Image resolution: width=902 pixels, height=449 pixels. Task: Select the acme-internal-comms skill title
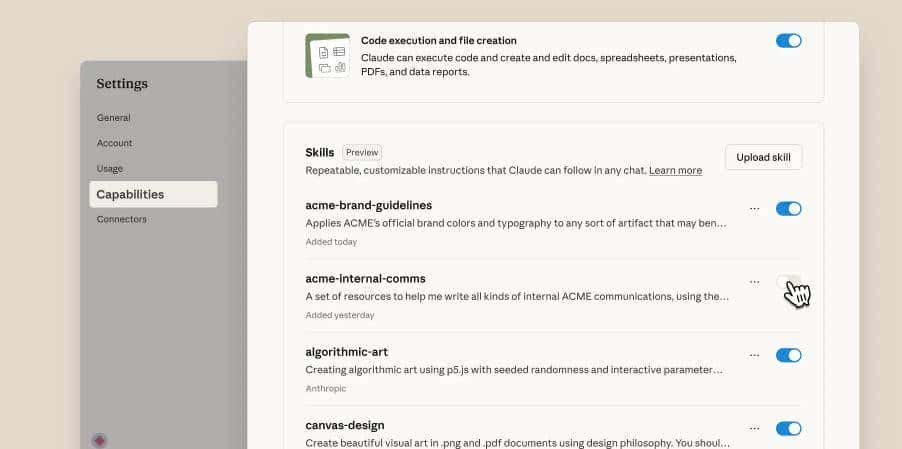pos(365,278)
